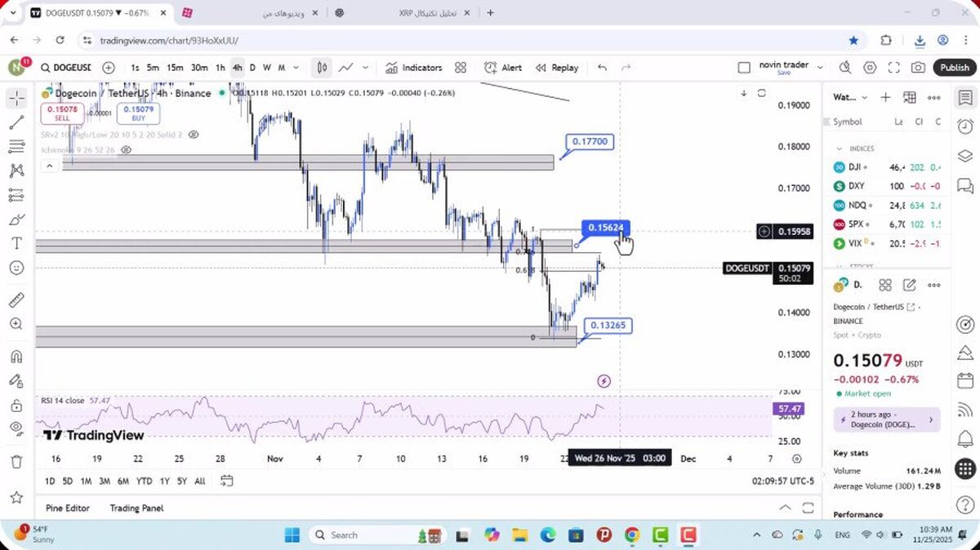Toggle stay in drawing mode
980x550 pixels.
(16, 381)
